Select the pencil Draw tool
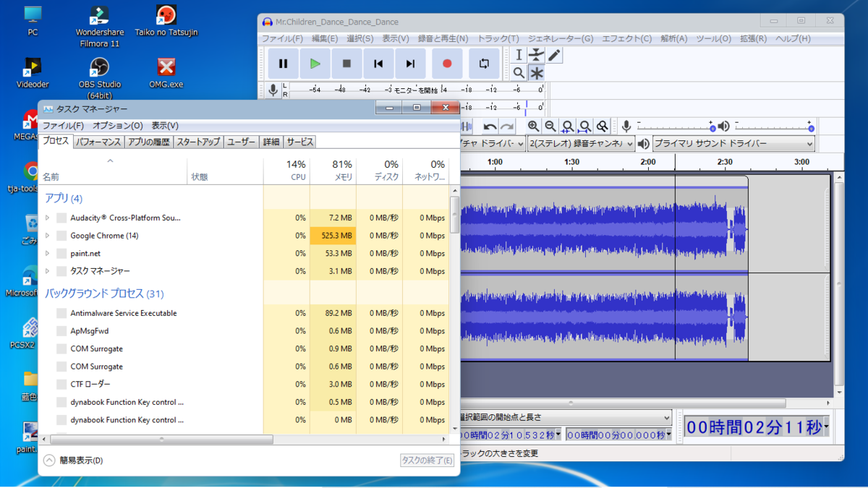The image size is (868, 488). click(x=554, y=55)
